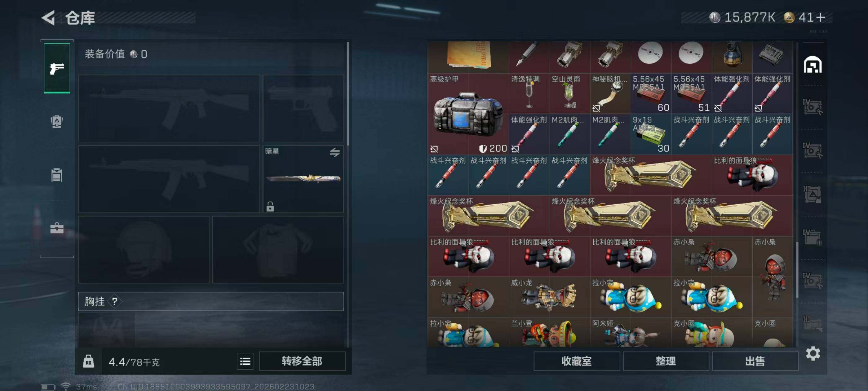Click the inventory scrollbar on right edge
The height and width of the screenshot is (391, 868).
(797, 270)
